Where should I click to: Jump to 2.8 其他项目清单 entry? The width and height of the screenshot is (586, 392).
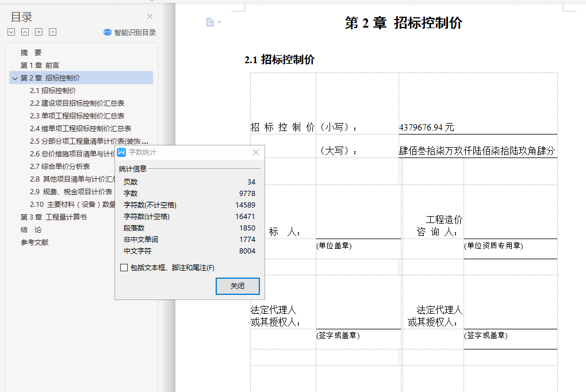coord(72,179)
